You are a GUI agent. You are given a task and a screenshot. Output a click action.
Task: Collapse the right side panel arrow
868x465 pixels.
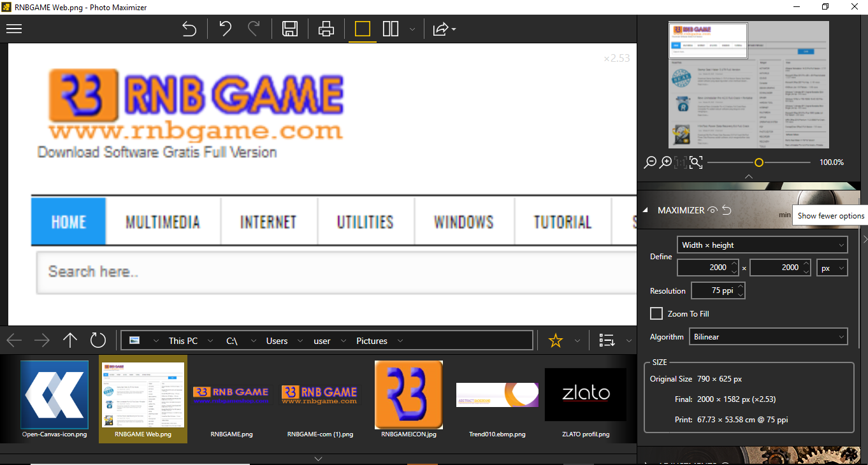tap(865, 239)
